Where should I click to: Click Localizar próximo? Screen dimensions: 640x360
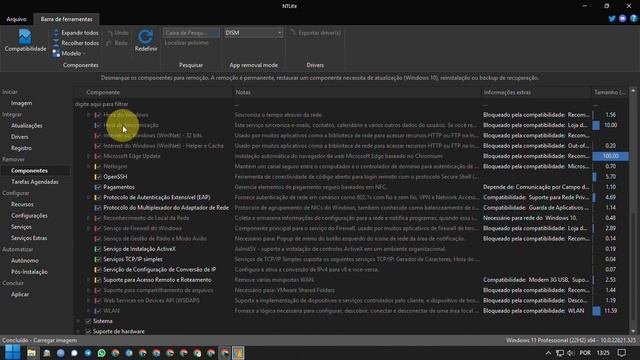187,43
